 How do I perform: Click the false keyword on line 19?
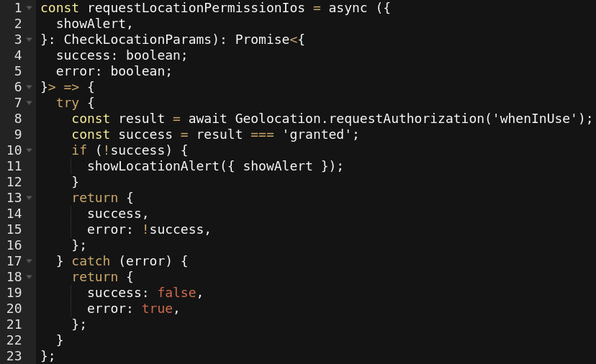(177, 293)
